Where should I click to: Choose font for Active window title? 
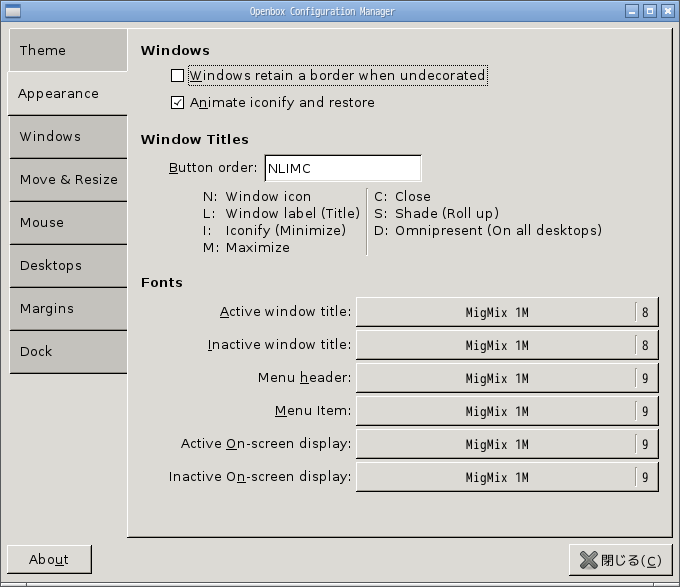pos(507,312)
